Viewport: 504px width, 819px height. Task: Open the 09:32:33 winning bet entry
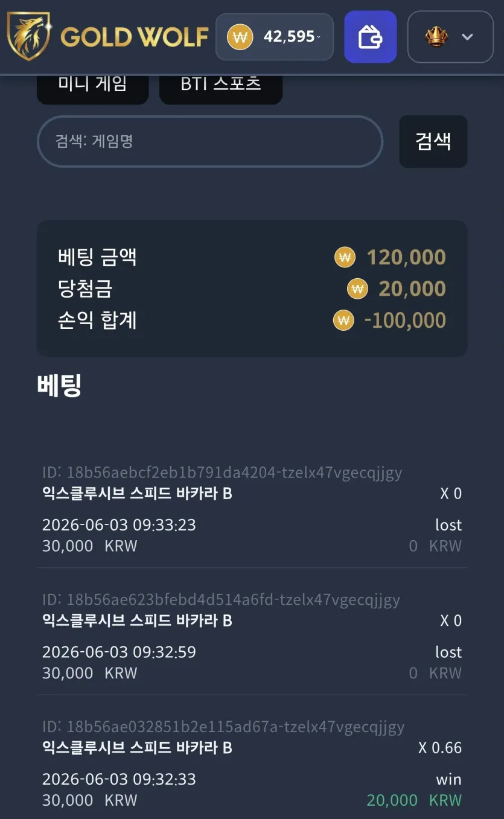coord(252,764)
